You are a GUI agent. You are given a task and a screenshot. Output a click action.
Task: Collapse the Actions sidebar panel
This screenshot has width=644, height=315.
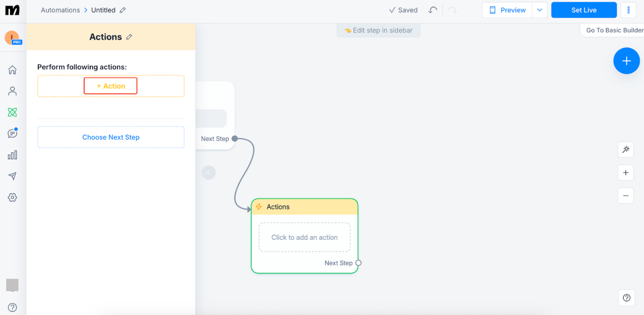[x=209, y=173]
